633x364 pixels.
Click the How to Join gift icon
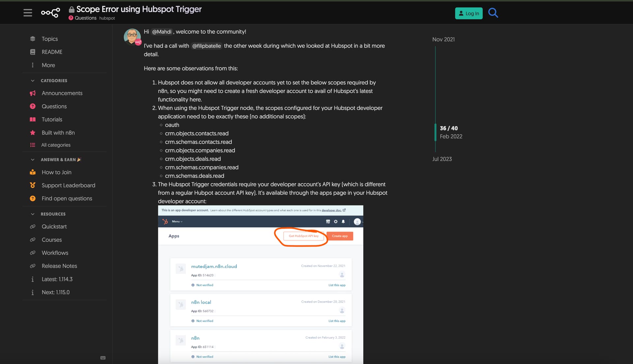tap(33, 172)
